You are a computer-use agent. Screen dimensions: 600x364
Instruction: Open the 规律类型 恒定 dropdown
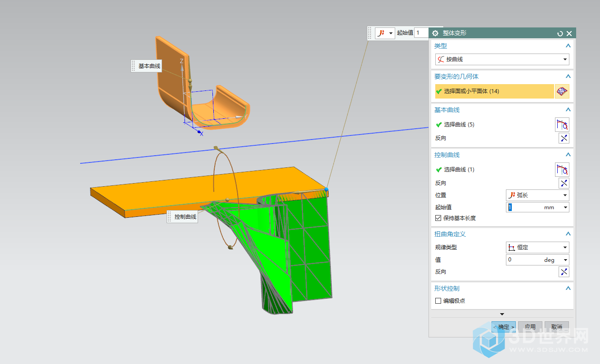pos(537,247)
